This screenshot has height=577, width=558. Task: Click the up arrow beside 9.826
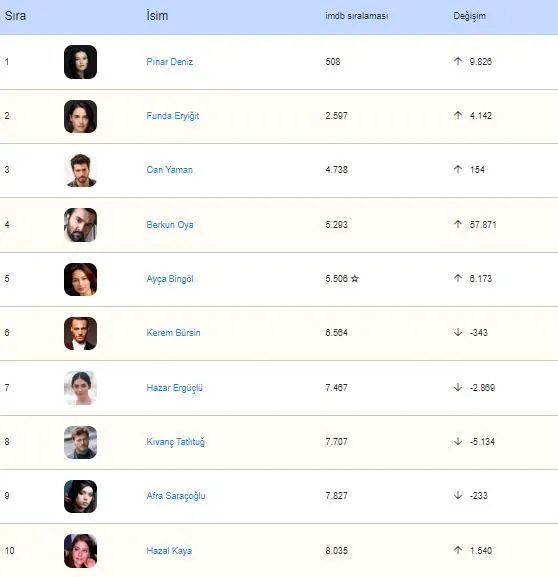458,61
